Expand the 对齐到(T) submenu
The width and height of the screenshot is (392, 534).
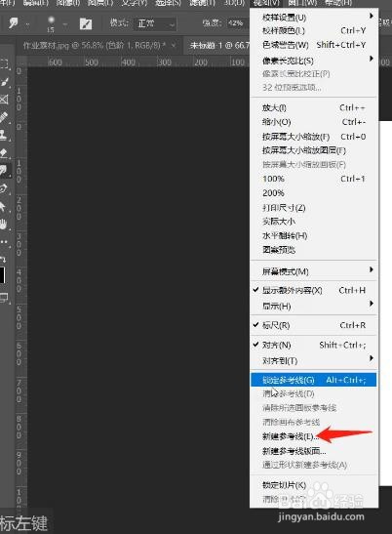point(313,360)
